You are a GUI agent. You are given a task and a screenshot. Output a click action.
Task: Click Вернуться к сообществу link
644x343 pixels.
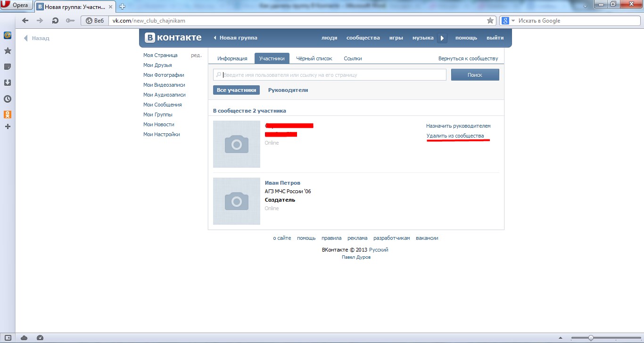(468, 58)
